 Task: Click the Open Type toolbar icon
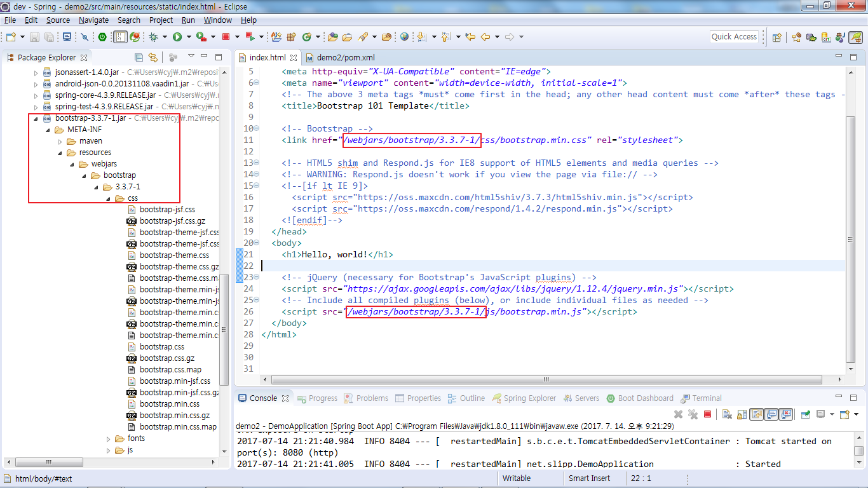coord(332,37)
